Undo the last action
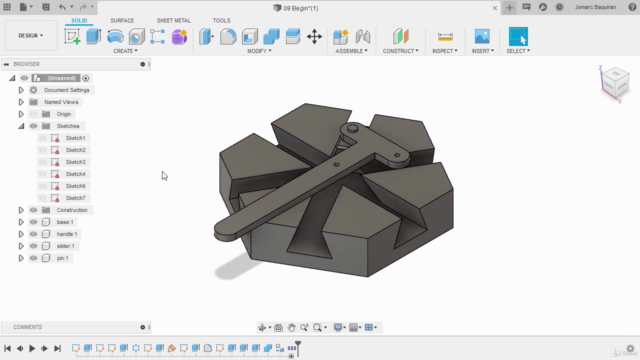Screen dimensions: 640x360 (62, 7)
